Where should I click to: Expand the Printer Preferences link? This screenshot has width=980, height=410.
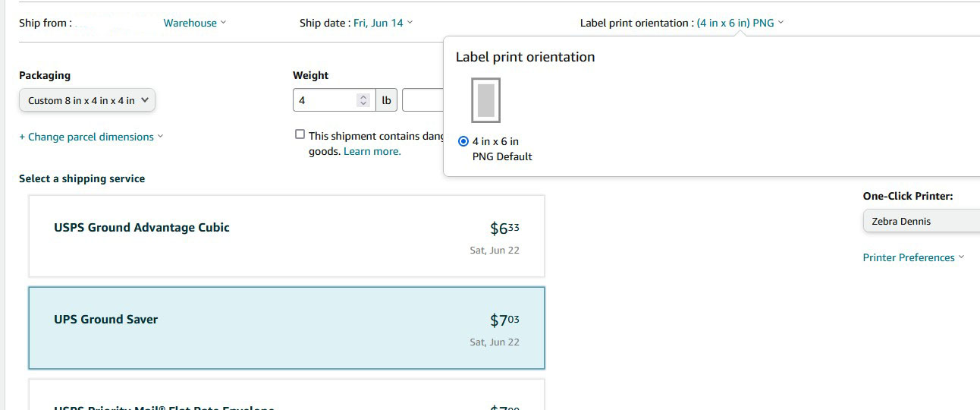(x=909, y=257)
